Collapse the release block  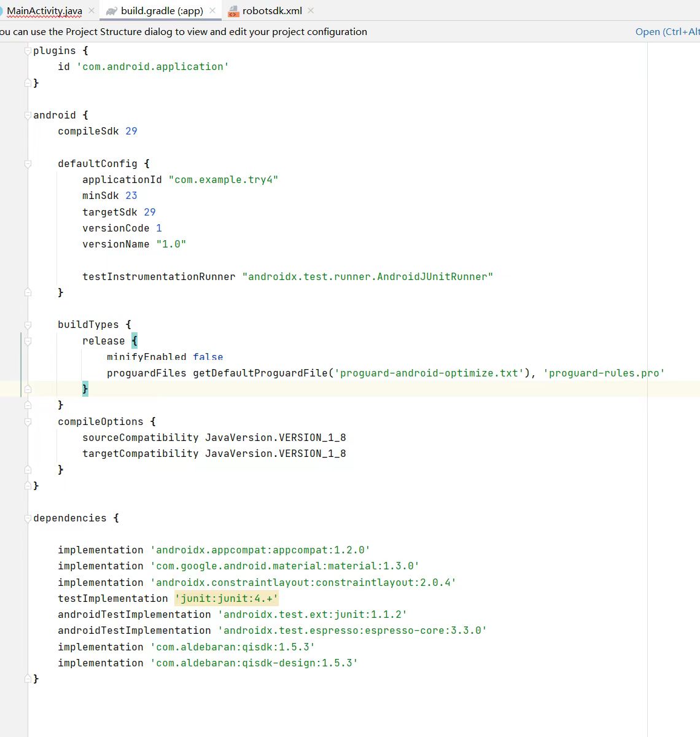point(28,341)
